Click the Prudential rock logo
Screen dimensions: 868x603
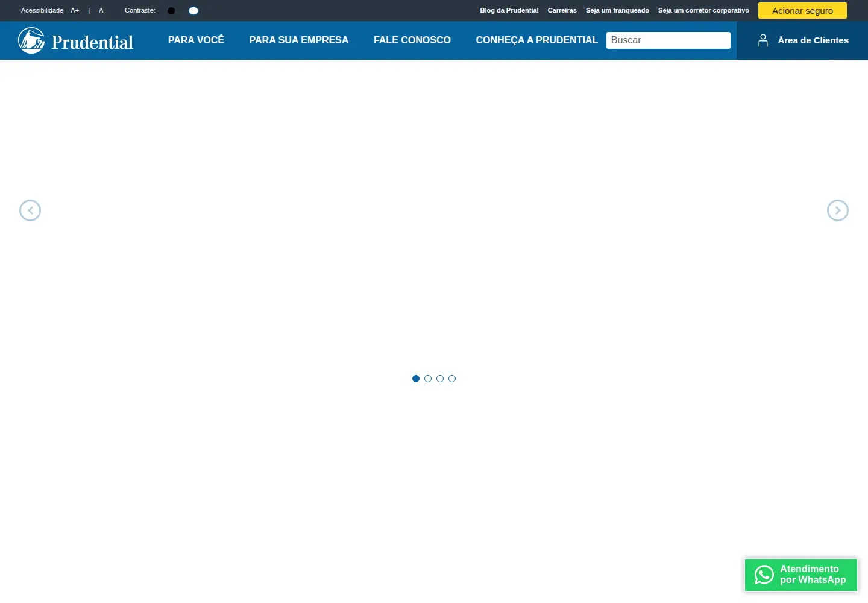31,40
